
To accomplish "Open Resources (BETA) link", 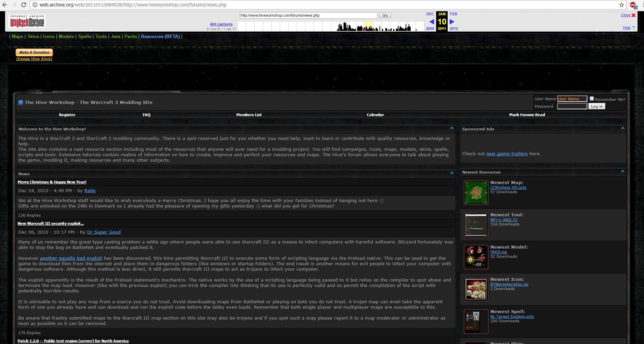I will (x=160, y=36).
